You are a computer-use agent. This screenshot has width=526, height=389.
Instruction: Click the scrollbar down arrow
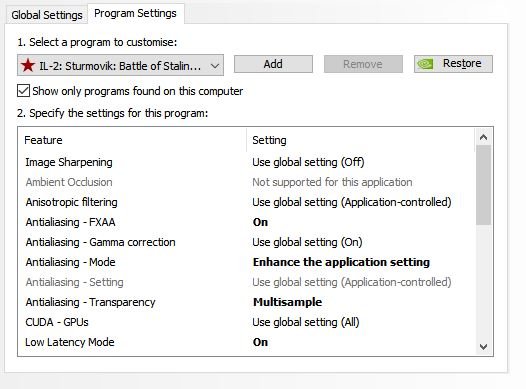tap(483, 347)
